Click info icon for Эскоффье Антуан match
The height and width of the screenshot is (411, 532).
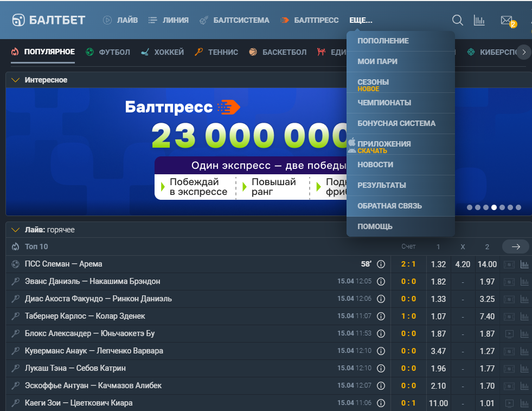click(381, 385)
